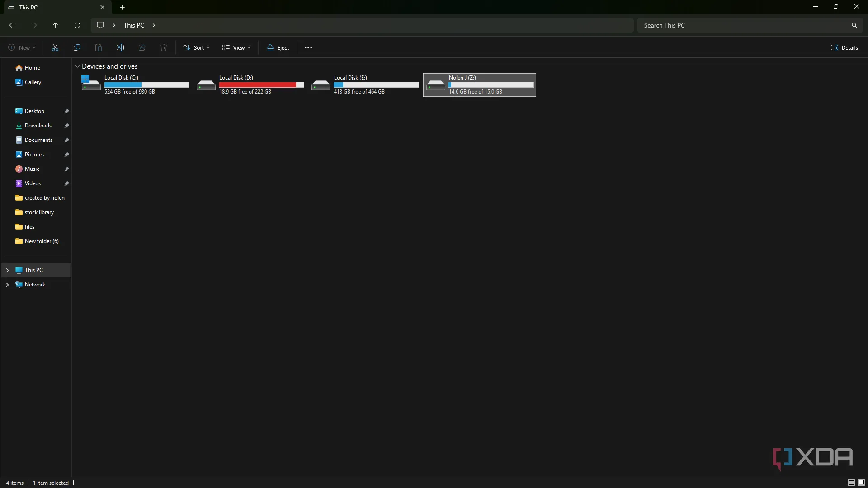868x488 pixels.
Task: Click the Rename icon in toolbar
Action: click(120, 47)
